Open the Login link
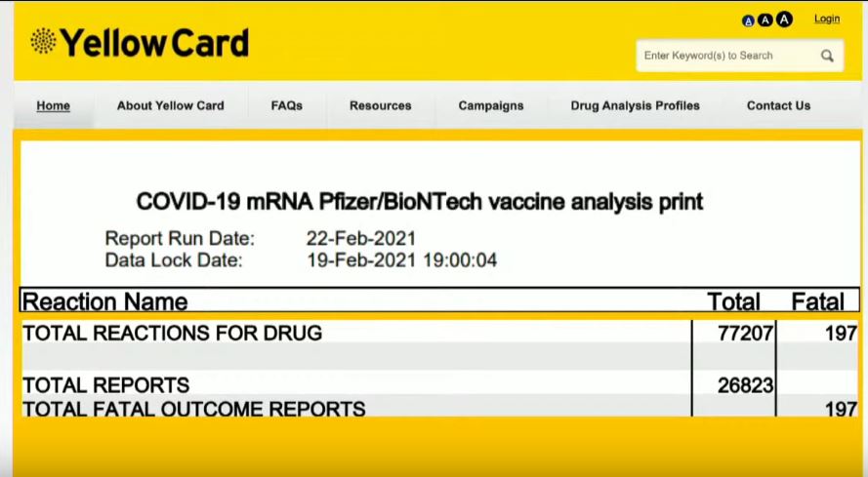Viewport: 868px width, 477px height. coord(826,19)
